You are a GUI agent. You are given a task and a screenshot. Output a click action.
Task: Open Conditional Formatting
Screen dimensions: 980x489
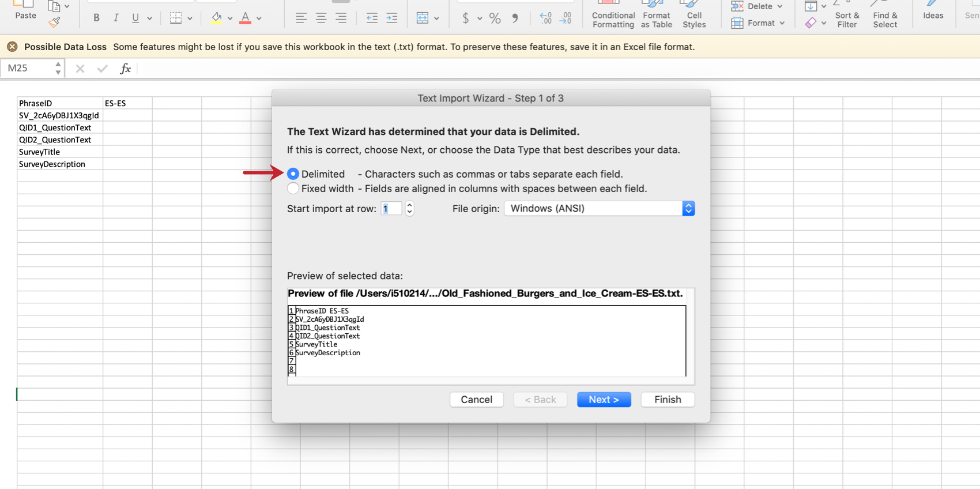click(613, 14)
